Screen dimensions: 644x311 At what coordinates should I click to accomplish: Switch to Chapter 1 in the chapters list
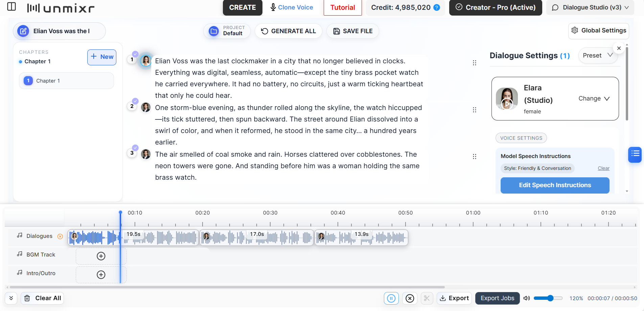click(x=66, y=81)
